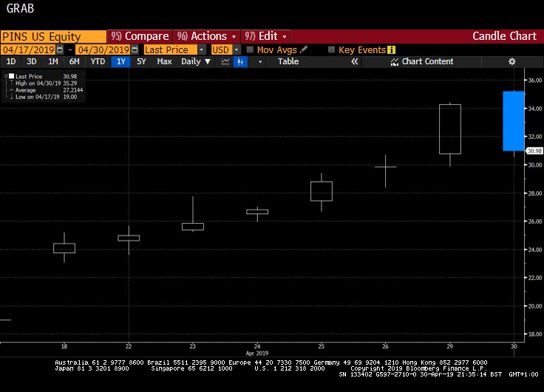Open end date calendar picker icon
The height and width of the screenshot is (392, 544).
point(135,49)
